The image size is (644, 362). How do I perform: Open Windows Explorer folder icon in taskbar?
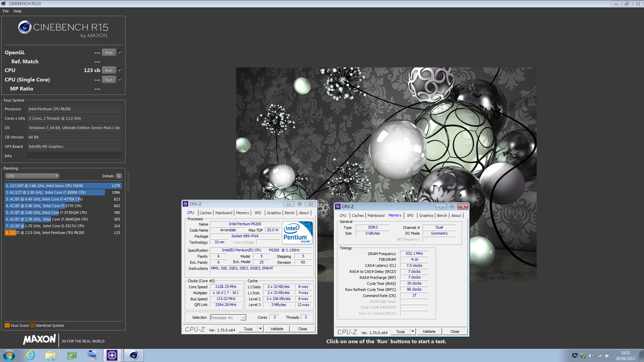tap(51, 355)
